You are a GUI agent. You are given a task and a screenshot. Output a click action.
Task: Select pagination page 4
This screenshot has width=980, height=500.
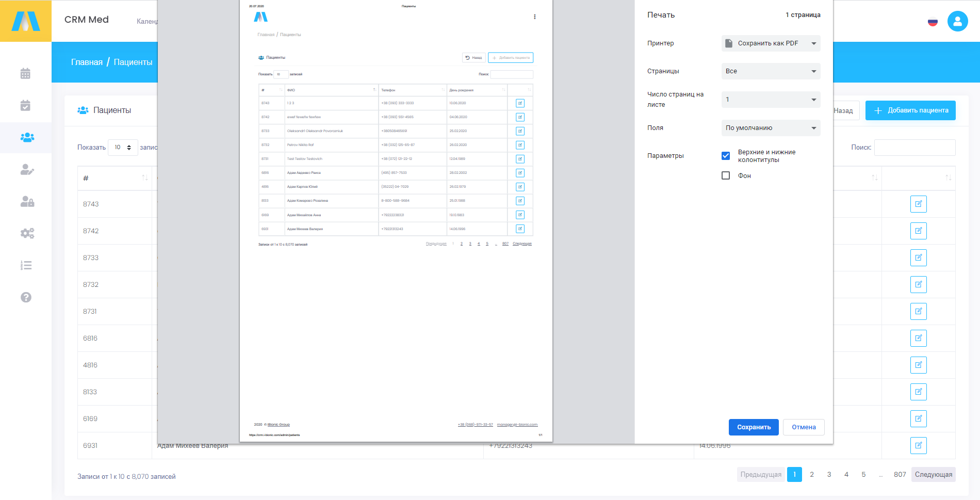[846, 474]
